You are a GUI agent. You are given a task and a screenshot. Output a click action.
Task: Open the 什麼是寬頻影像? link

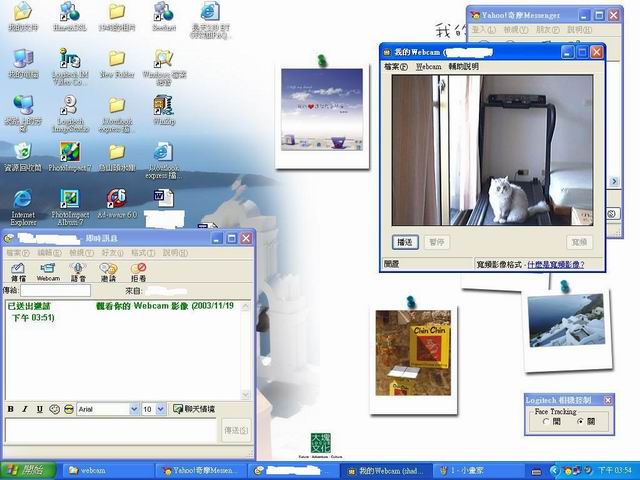[x=556, y=264]
